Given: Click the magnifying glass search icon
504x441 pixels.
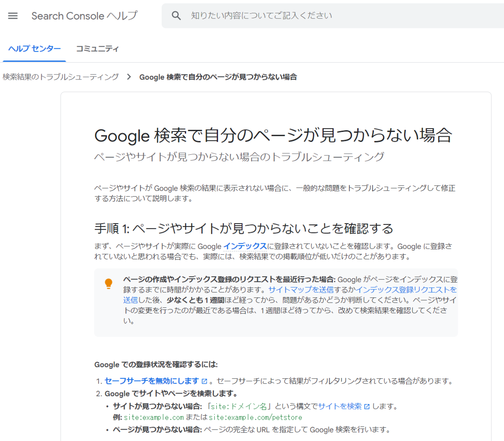Looking at the screenshot, I should pos(176,16).
